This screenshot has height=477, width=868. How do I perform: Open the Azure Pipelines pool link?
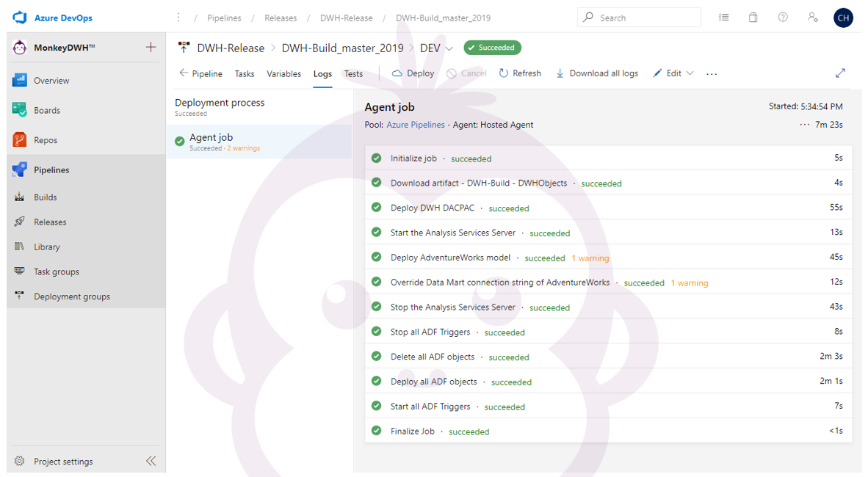(416, 125)
